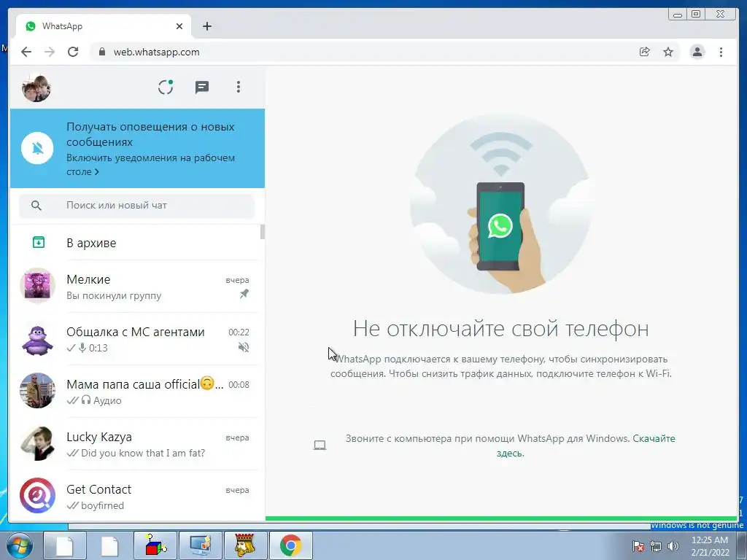Click Lucky Kazya profile picture
Screen dimensions: 747x560
38,443
